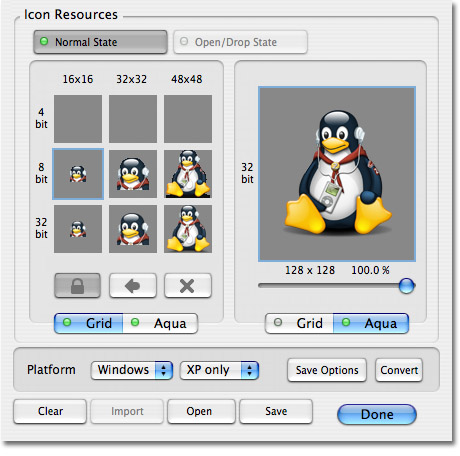The image size is (460, 456).
Task: Select the 48x48 32-bit penguin icon
Action: tap(188, 229)
